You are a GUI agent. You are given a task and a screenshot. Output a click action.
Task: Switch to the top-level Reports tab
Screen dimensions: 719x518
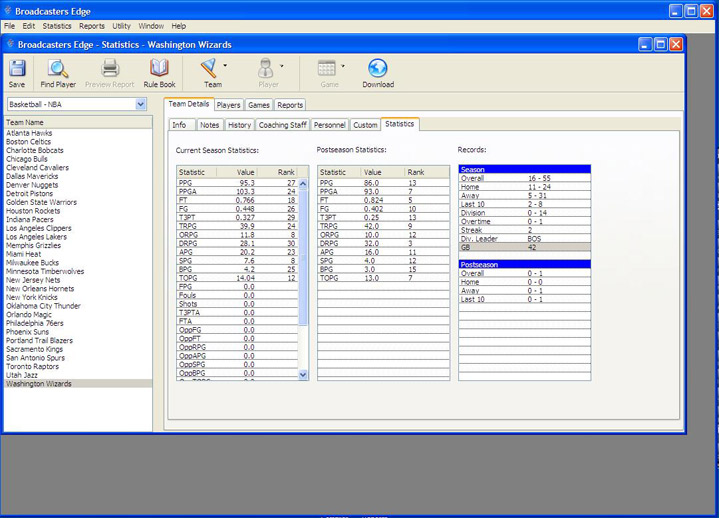[x=290, y=105]
